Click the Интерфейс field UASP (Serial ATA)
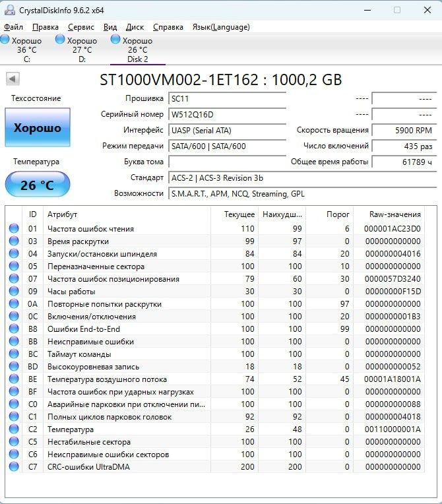 (227, 130)
